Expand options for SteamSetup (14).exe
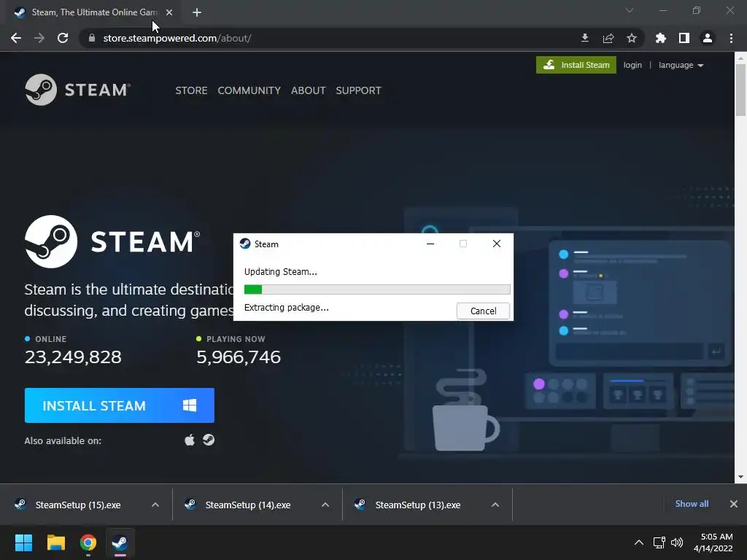 click(325, 505)
